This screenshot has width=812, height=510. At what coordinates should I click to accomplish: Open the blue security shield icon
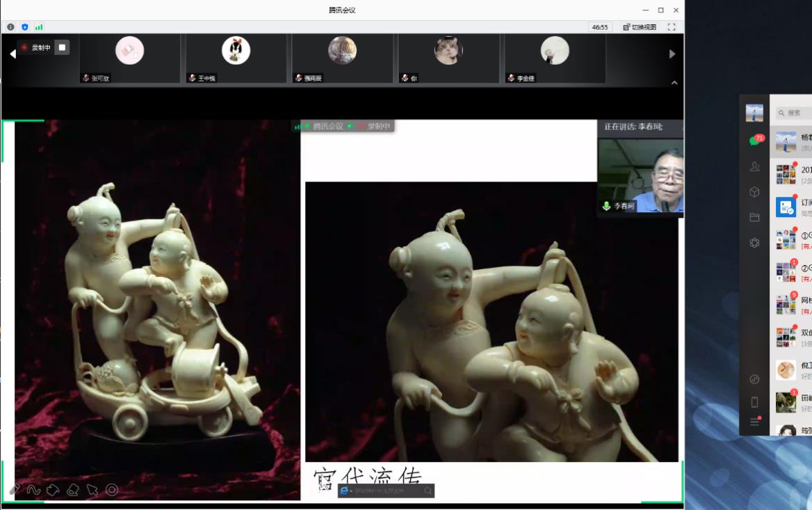25,27
